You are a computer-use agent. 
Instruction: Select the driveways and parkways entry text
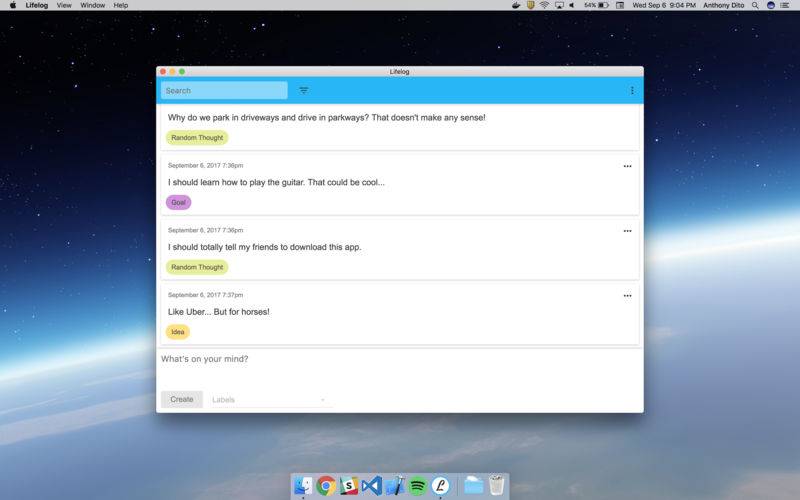point(327,117)
